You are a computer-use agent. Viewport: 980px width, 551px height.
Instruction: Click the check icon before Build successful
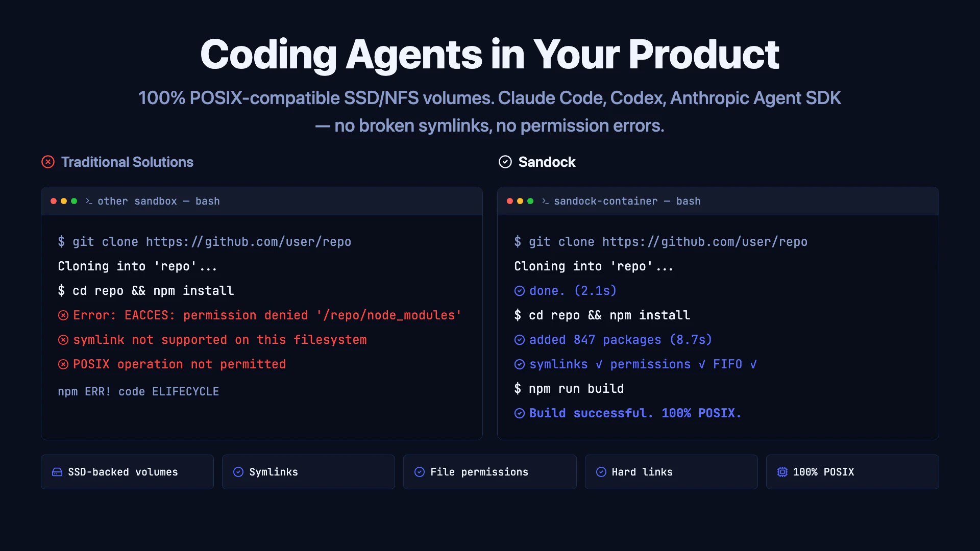pos(520,413)
